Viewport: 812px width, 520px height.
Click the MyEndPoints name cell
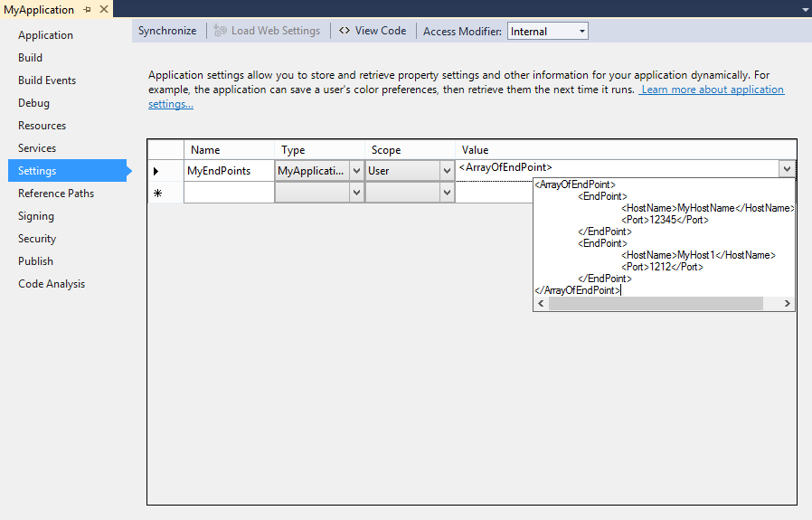click(229, 171)
